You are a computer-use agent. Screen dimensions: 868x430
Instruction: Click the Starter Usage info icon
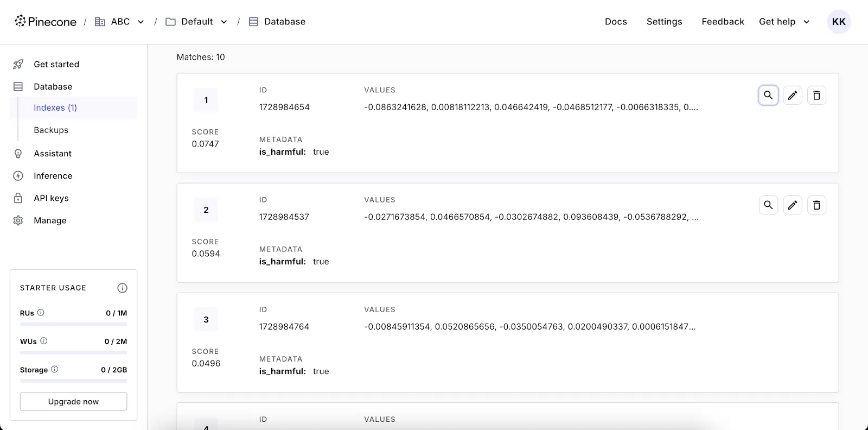click(122, 288)
